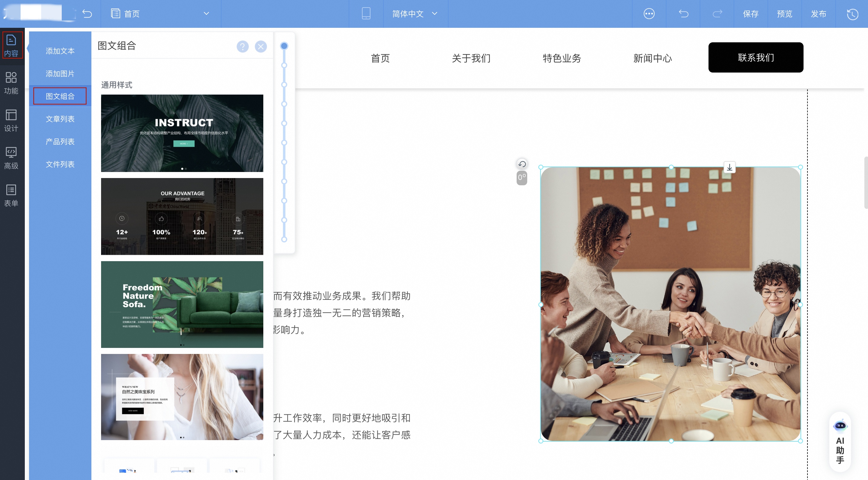
Task: Open the 设计 design sidebar panel
Action: [x=11, y=120]
